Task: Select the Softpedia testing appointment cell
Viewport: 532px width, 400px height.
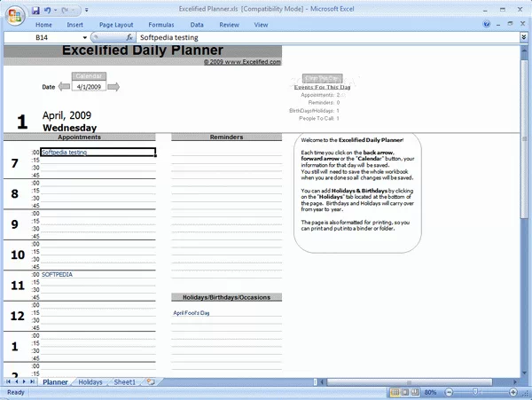Action: click(x=98, y=152)
